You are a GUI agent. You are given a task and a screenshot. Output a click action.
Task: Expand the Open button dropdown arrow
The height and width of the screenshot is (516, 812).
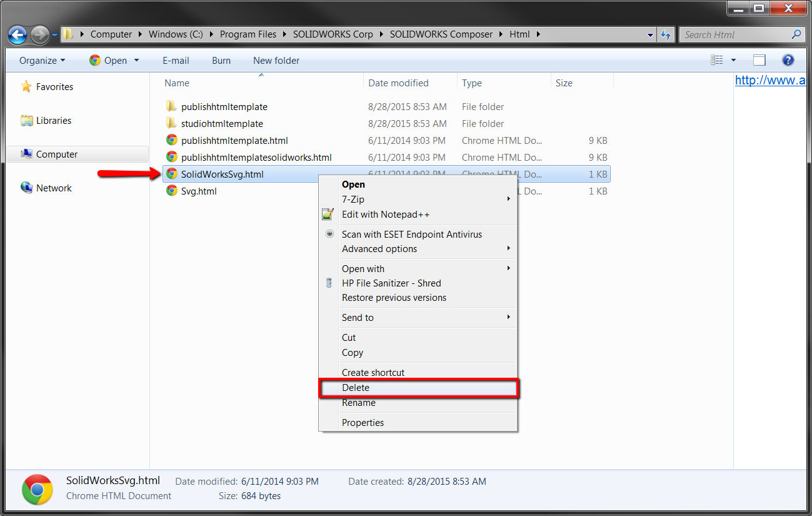136,61
